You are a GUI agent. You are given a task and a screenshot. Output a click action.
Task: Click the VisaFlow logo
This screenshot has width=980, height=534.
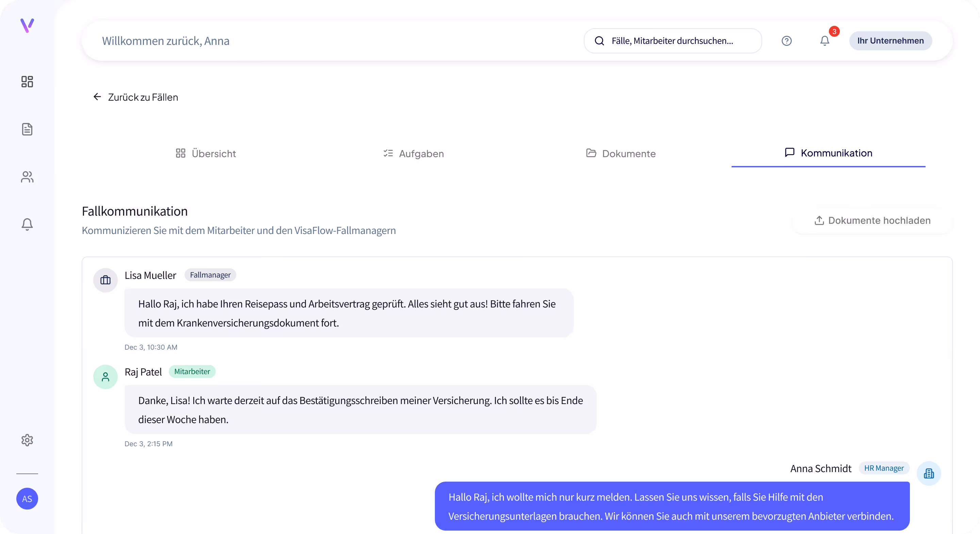pyautogui.click(x=27, y=26)
